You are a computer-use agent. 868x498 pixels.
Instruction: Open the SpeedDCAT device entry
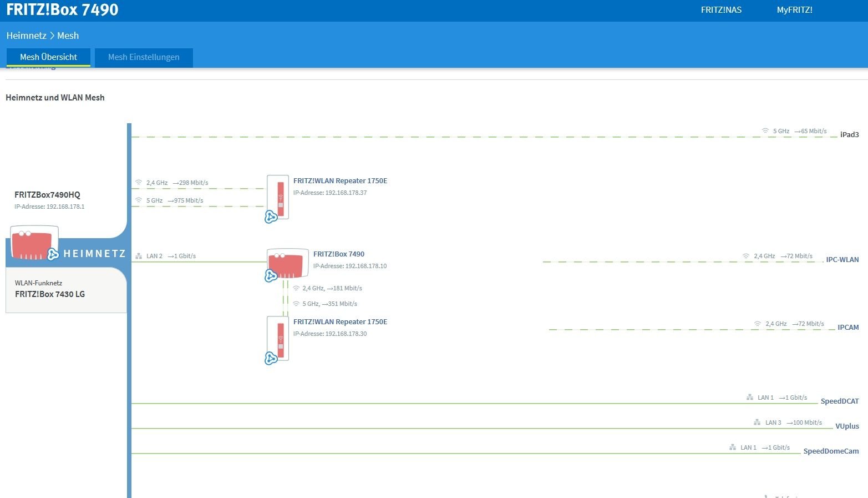(840, 401)
